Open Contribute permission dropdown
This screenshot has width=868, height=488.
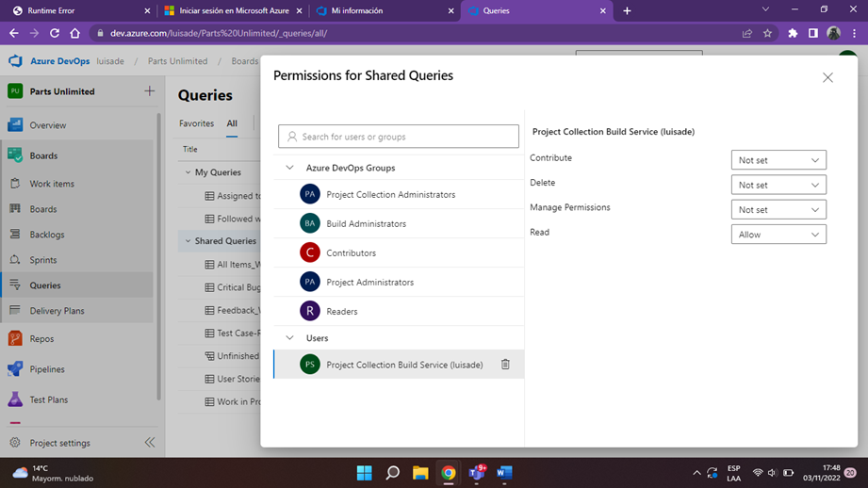pyautogui.click(x=778, y=160)
